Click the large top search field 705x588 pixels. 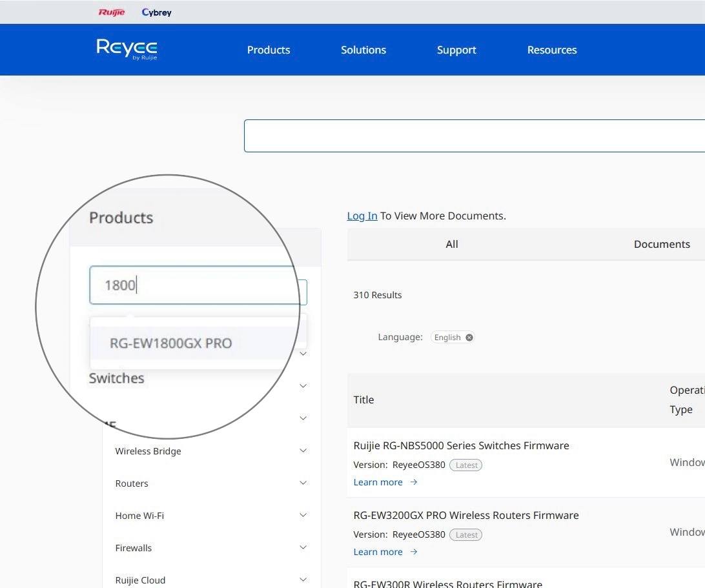(475, 136)
